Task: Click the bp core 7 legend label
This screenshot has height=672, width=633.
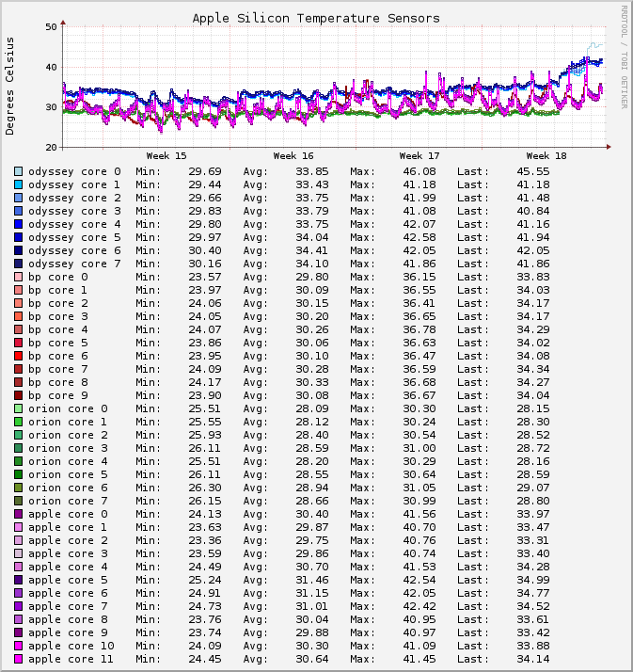Action: point(58,370)
